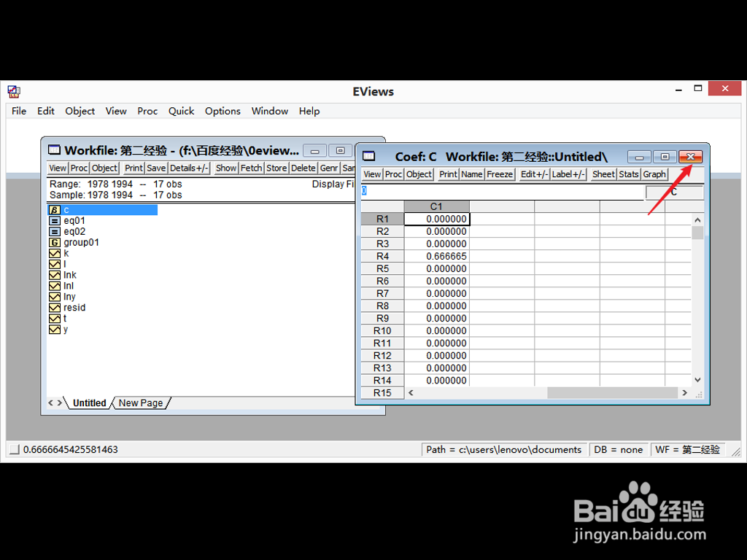Toggle Label+/- in Coef window
The width and height of the screenshot is (747, 560).
coord(568,174)
